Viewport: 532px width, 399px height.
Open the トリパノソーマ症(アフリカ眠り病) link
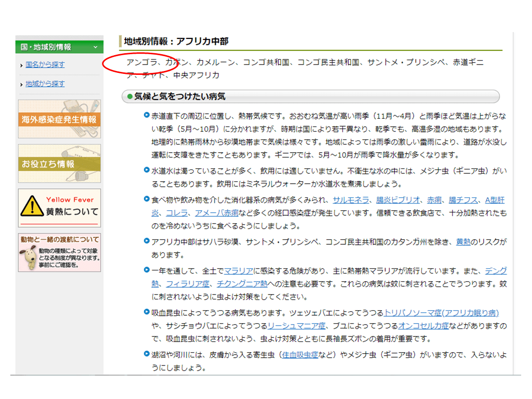click(441, 313)
